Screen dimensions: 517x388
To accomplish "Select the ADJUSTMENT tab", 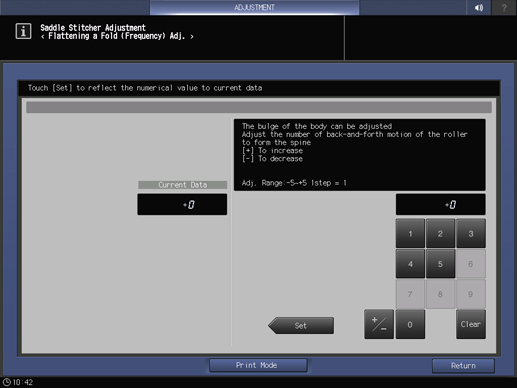I will coord(254,7).
